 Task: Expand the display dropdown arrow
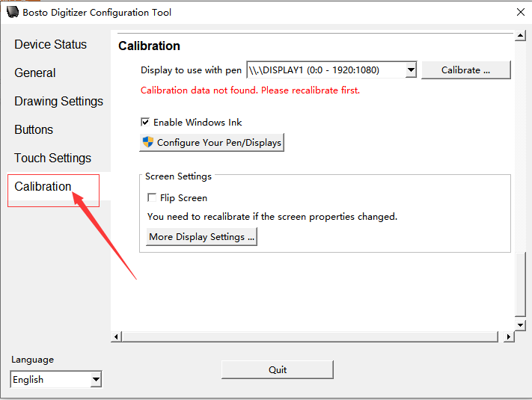pyautogui.click(x=411, y=70)
